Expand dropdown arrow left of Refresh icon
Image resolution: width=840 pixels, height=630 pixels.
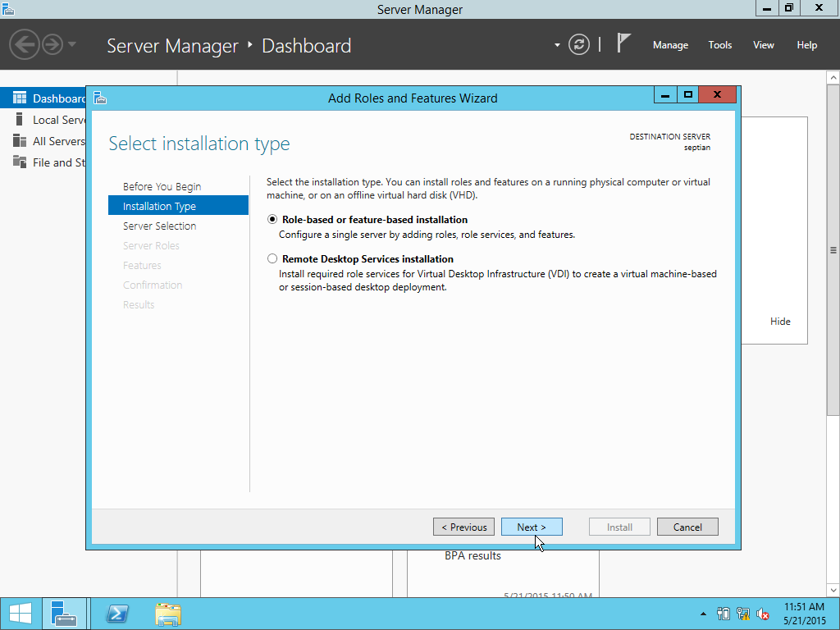(x=557, y=45)
